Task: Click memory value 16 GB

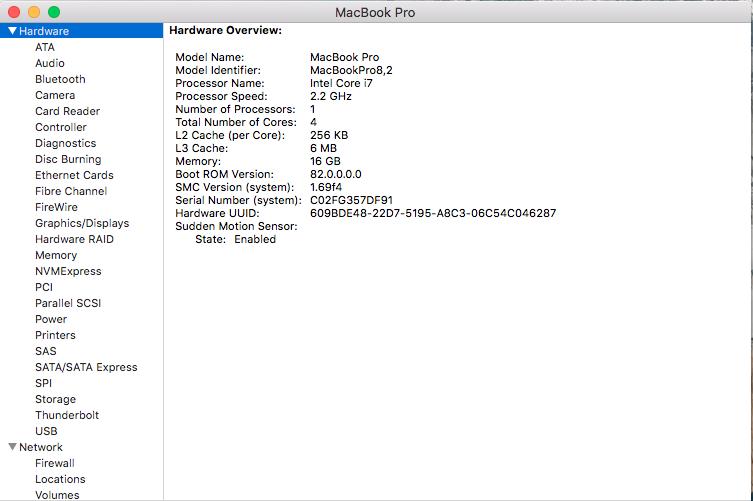Action: (x=325, y=161)
